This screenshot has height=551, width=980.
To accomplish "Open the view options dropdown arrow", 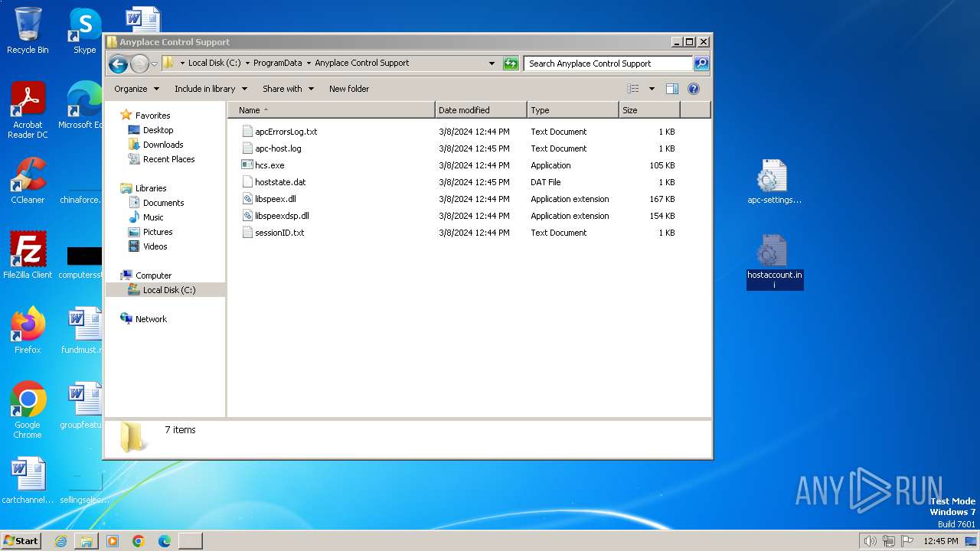I will click(652, 89).
